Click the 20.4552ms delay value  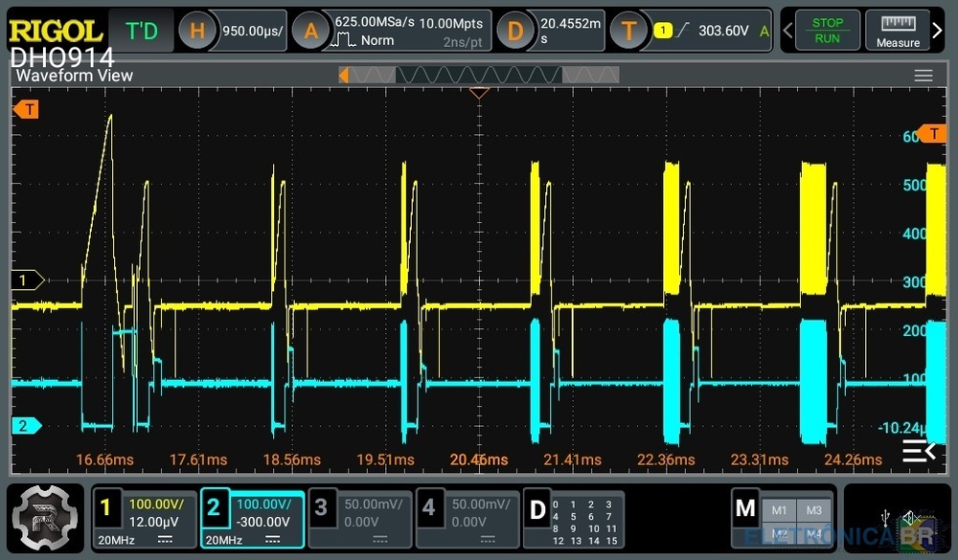571,30
